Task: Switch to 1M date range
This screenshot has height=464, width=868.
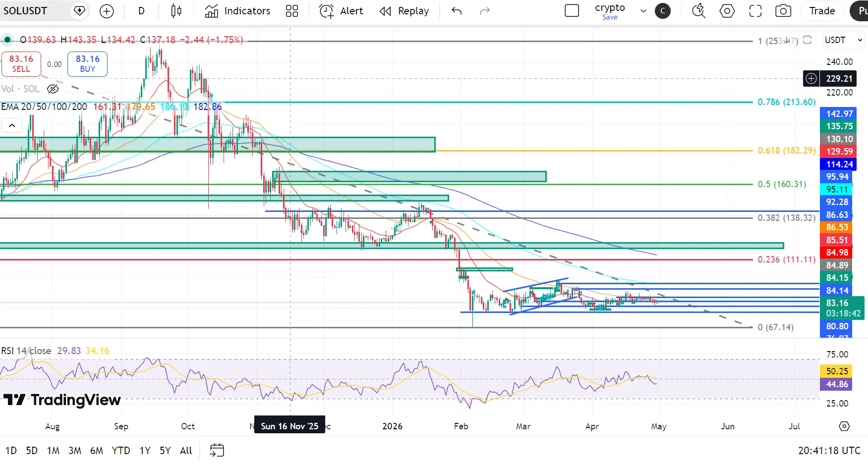Action: coord(53,451)
